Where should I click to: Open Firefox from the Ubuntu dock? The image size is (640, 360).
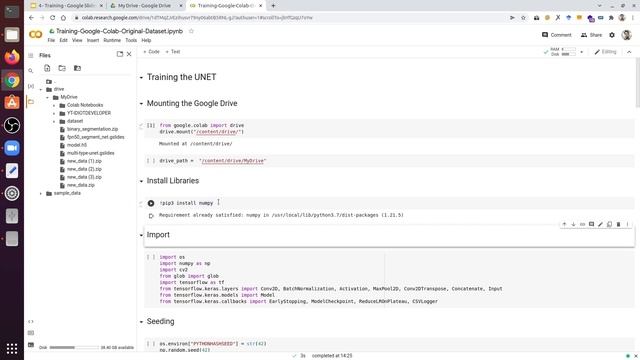click(12, 57)
